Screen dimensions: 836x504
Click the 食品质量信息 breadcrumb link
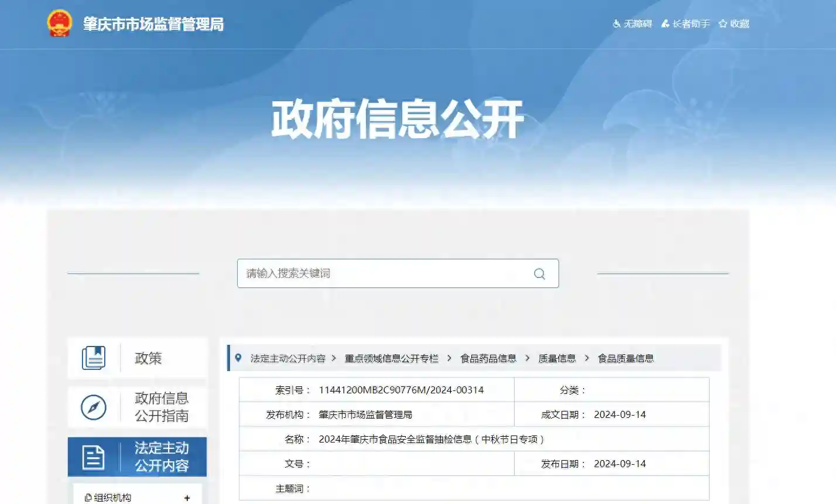click(625, 359)
